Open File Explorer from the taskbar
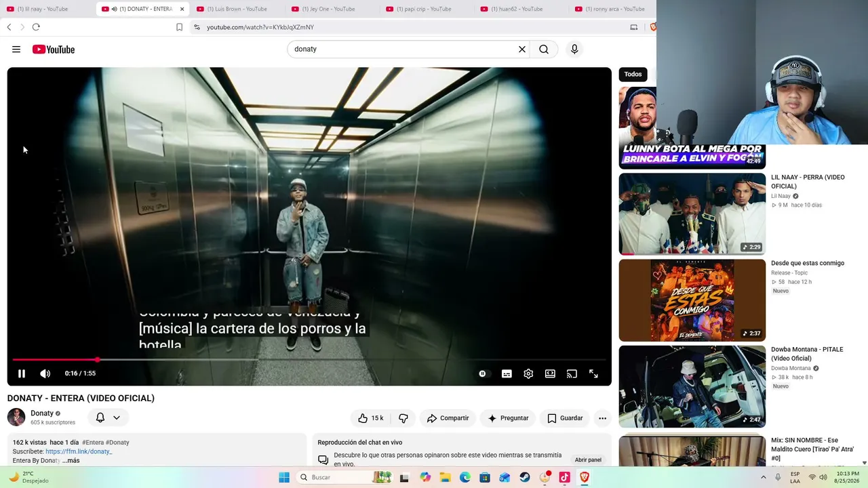 point(445,477)
